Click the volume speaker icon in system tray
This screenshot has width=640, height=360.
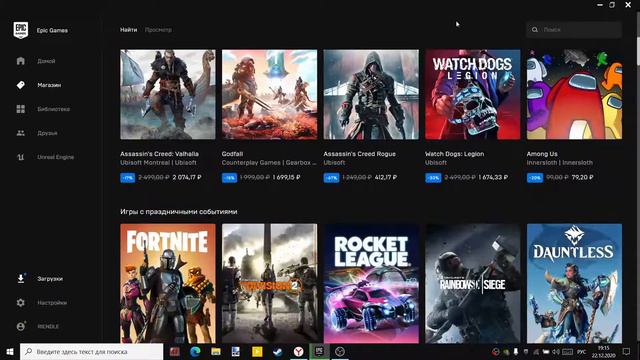[x=556, y=351]
